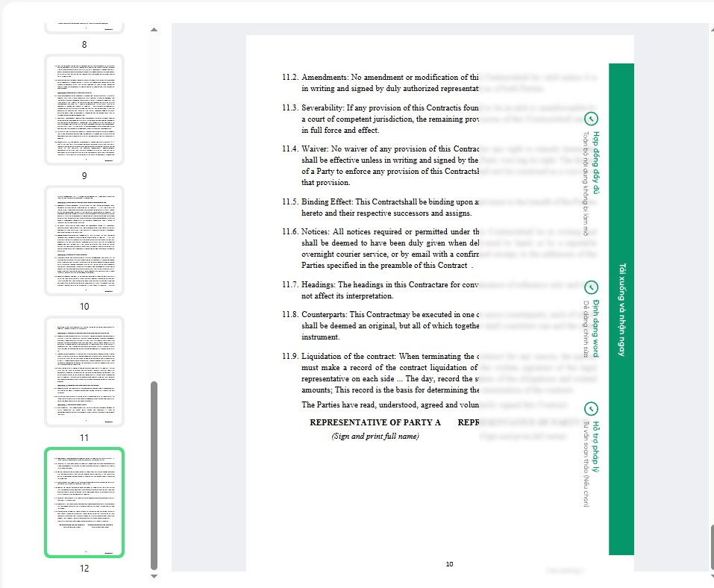Select the page 11 thumbnail
Screen dimensions: 714x588
(84, 372)
